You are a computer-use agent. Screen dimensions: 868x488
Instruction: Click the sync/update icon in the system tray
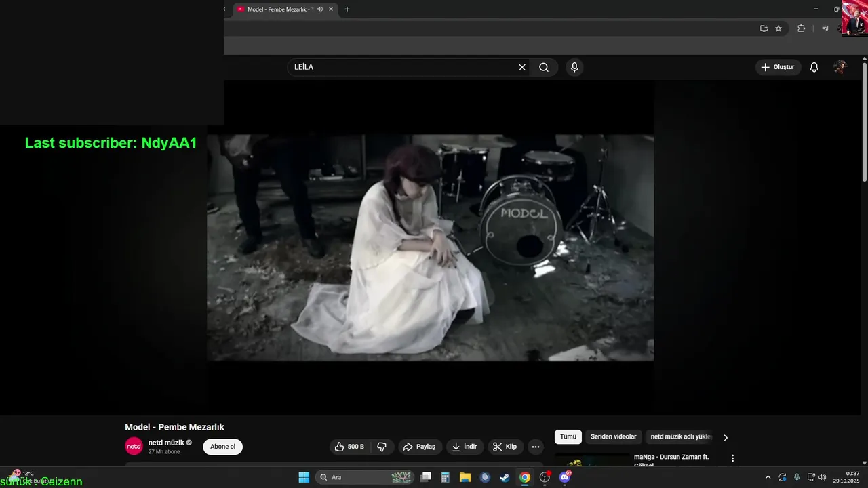click(783, 477)
